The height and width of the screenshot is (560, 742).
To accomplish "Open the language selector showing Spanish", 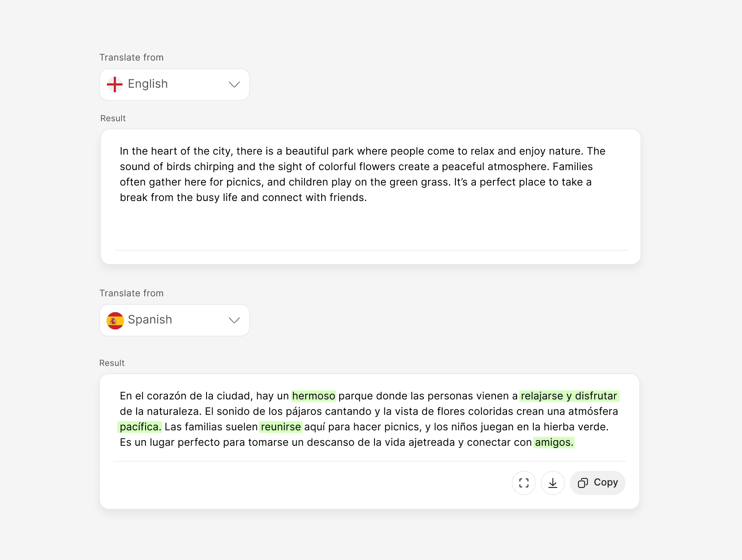I will point(174,320).
